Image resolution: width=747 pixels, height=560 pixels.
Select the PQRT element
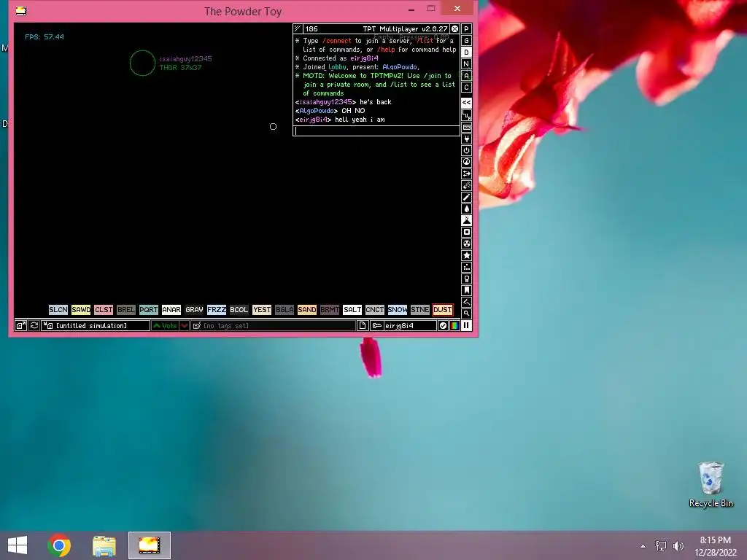(x=148, y=309)
